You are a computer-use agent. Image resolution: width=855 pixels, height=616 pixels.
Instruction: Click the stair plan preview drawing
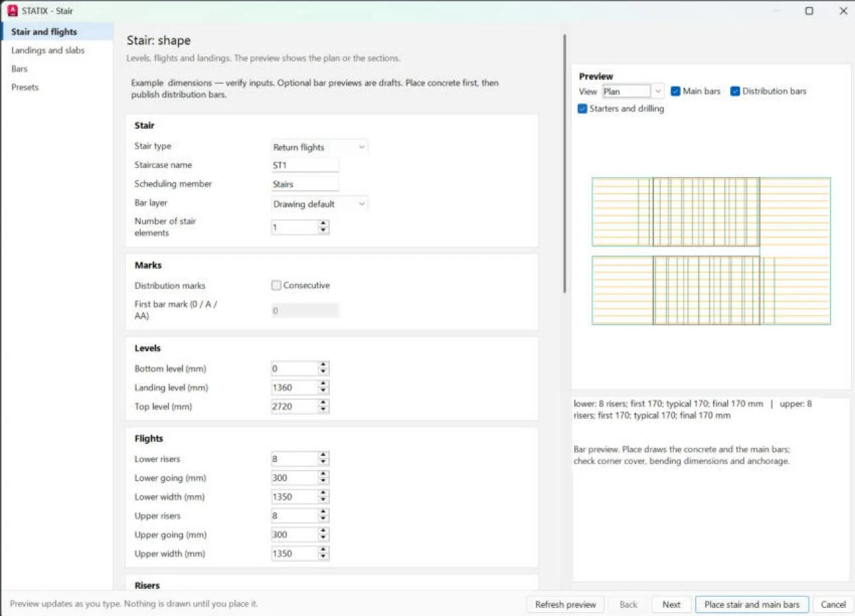[x=711, y=251]
